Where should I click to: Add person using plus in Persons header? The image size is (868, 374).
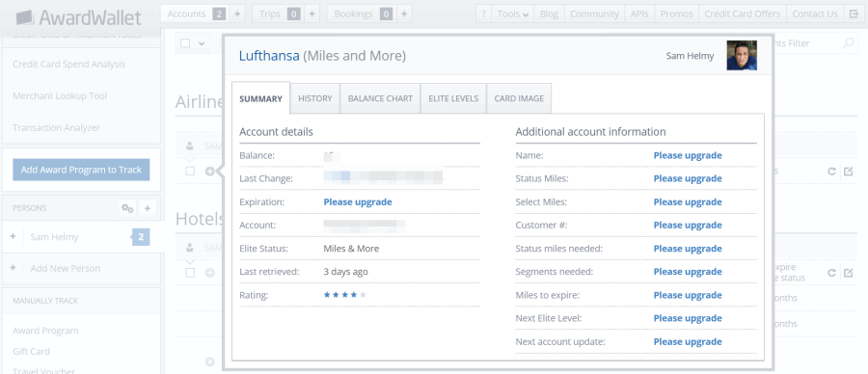click(148, 208)
